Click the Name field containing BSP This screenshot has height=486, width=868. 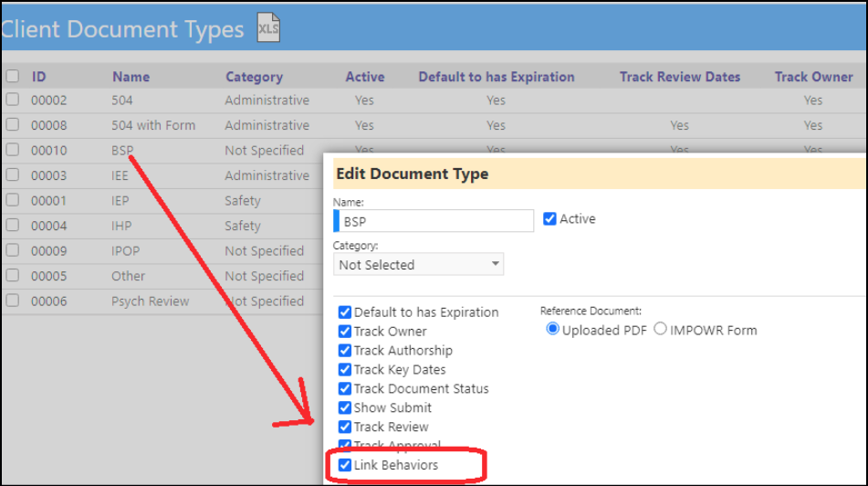pos(434,221)
